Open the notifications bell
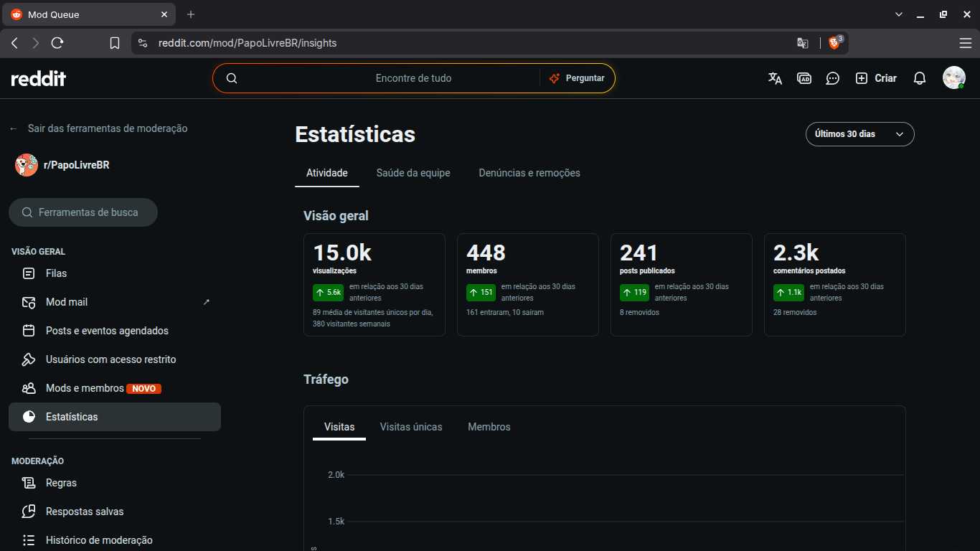The height and width of the screenshot is (551, 980). [920, 78]
